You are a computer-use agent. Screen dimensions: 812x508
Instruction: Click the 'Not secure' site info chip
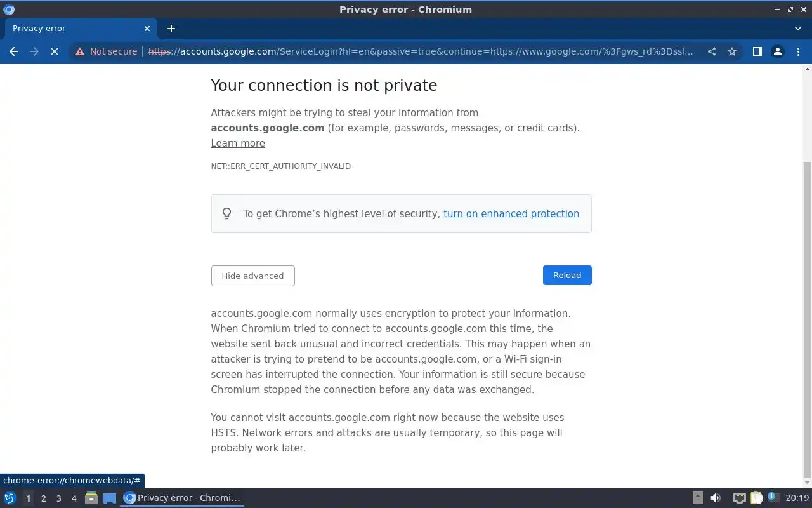tap(107, 51)
